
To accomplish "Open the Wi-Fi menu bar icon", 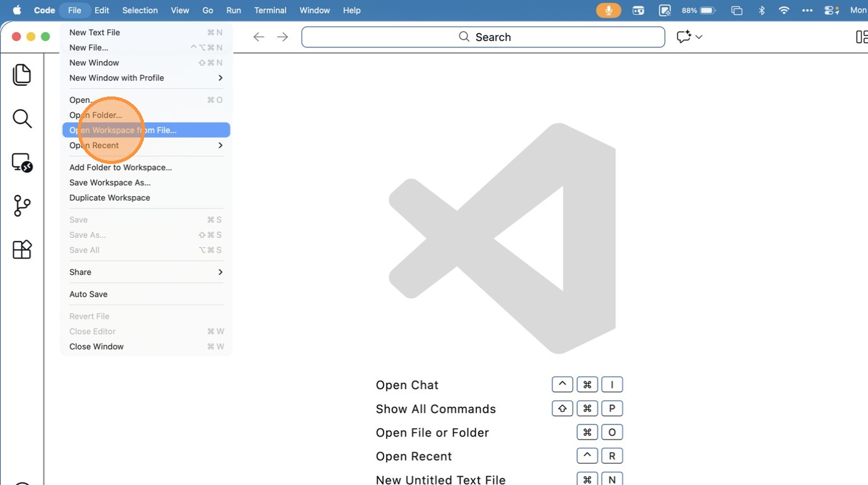I will tap(784, 10).
